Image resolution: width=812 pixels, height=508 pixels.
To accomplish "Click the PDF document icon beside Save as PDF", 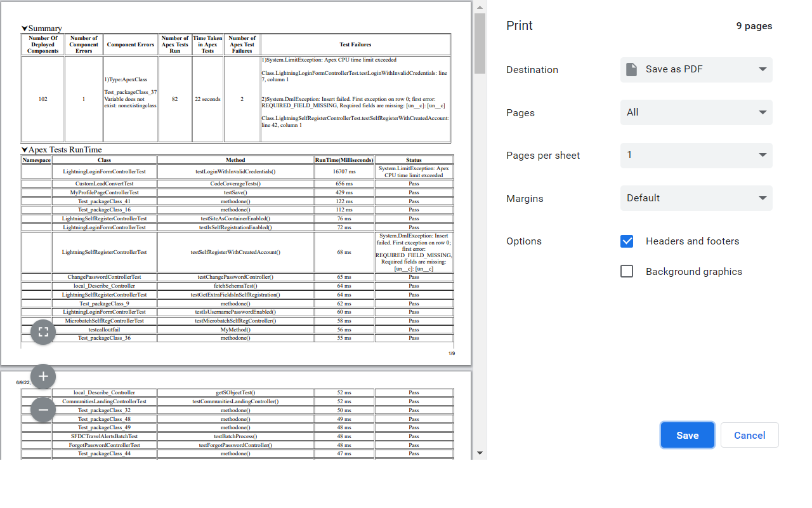I will (x=631, y=69).
